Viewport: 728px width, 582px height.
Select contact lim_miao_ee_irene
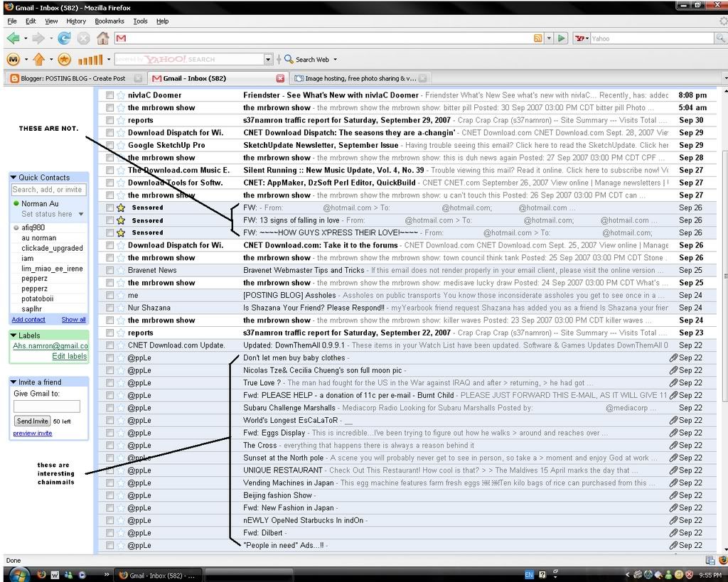coord(52,268)
